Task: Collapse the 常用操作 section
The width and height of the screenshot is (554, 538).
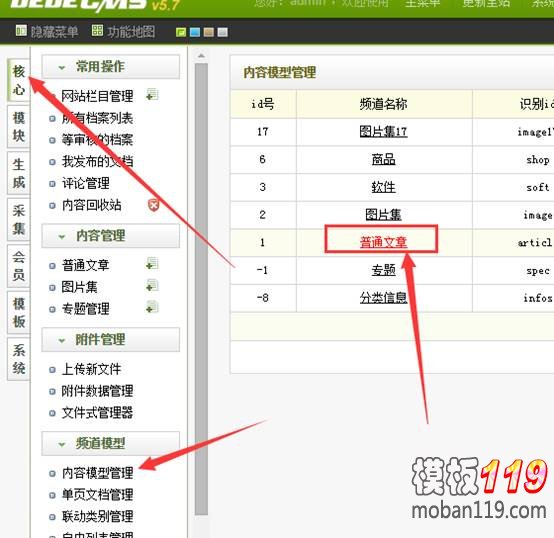Action: click(111, 67)
